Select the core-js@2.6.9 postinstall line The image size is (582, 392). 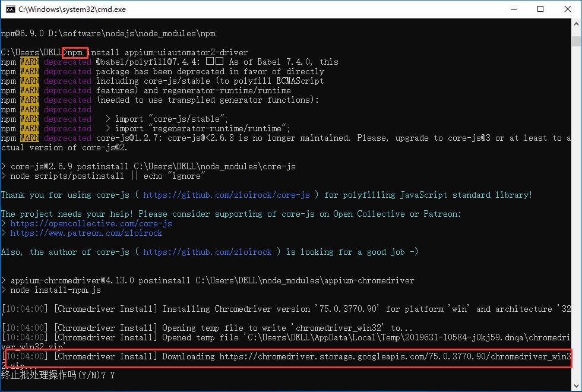[148, 166]
